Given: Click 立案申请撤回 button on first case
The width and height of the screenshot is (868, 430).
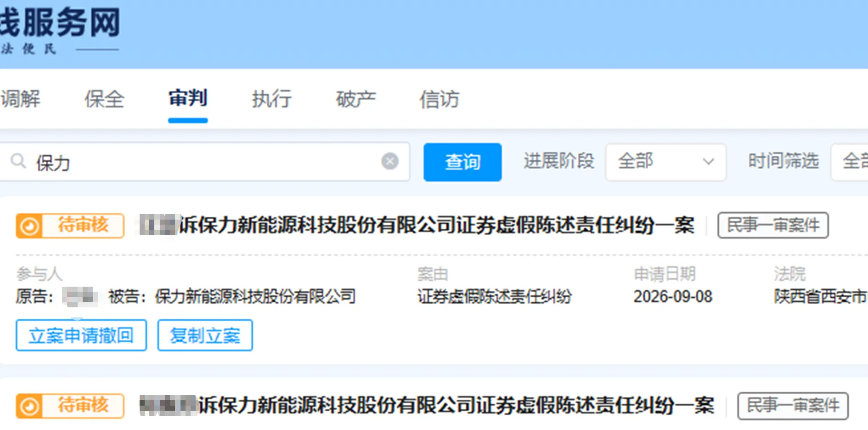Looking at the screenshot, I should pyautogui.click(x=81, y=335).
